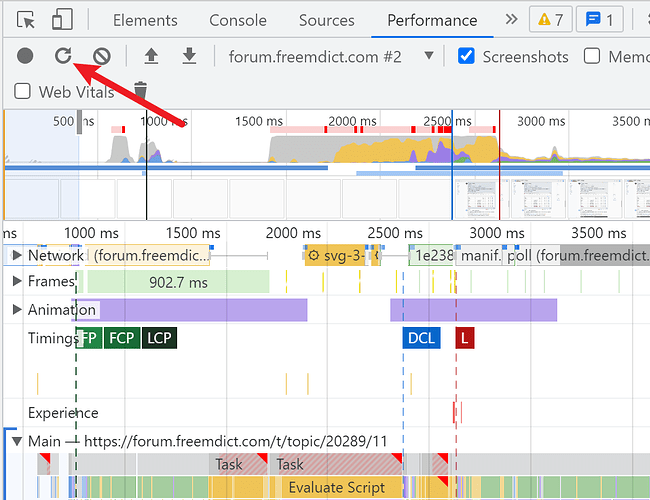Select the DCL timing marker
This screenshot has height=500, width=650.
tap(421, 338)
